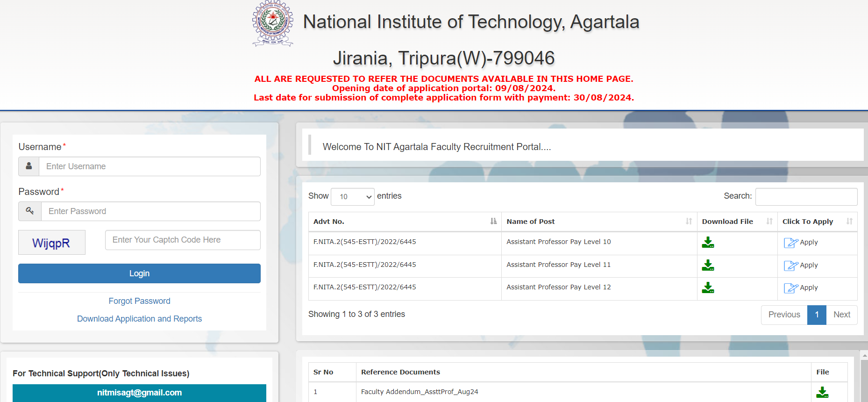Click the 'Opening date of application portal' notice
Image resolution: width=868 pixels, height=402 pixels.
point(444,88)
